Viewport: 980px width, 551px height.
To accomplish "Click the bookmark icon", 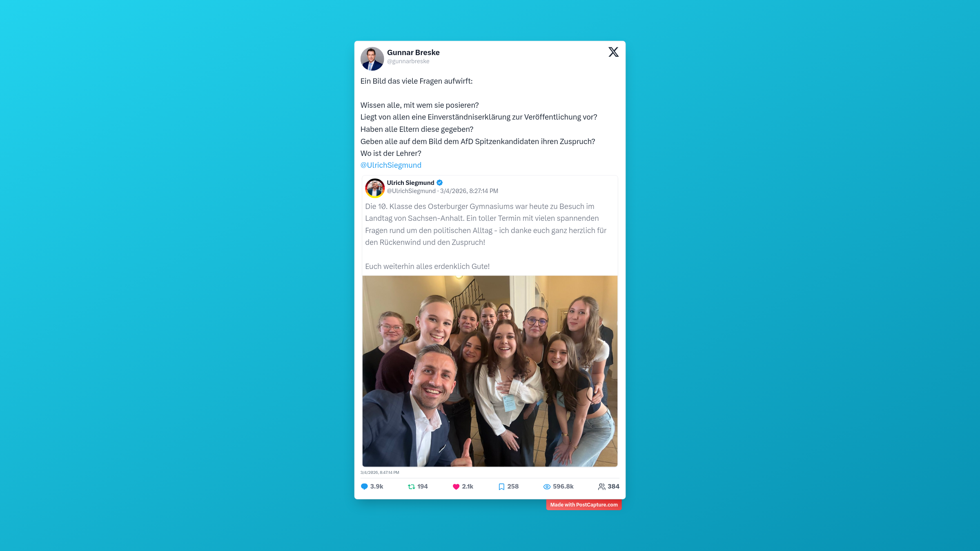I will click(x=501, y=487).
